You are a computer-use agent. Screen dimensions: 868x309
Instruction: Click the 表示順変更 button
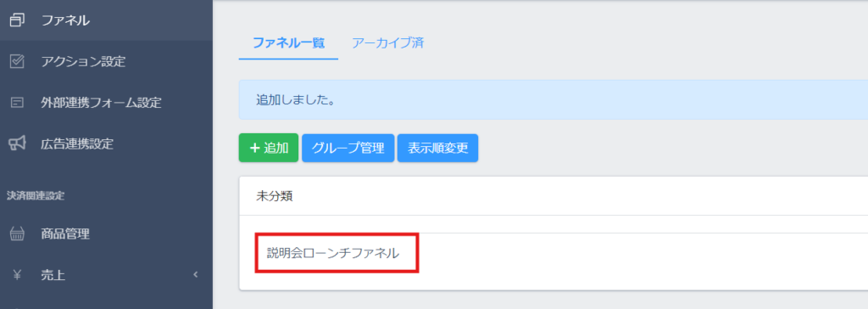pos(438,148)
